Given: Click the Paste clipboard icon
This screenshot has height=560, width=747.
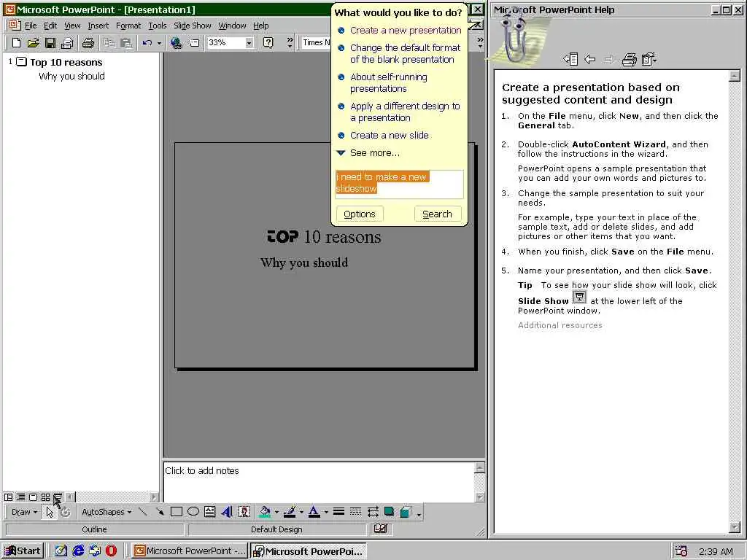Looking at the screenshot, I should pyautogui.click(x=126, y=43).
